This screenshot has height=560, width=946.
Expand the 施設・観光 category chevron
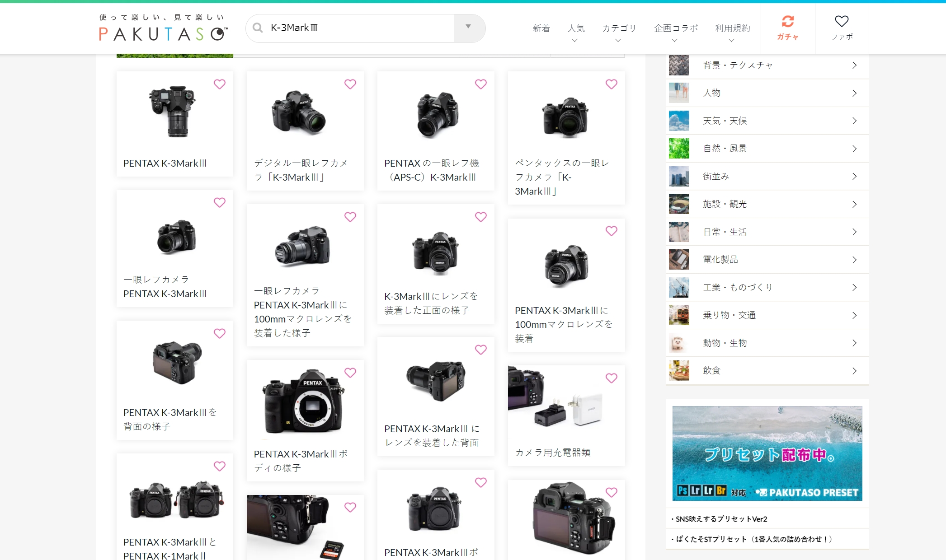coord(854,204)
